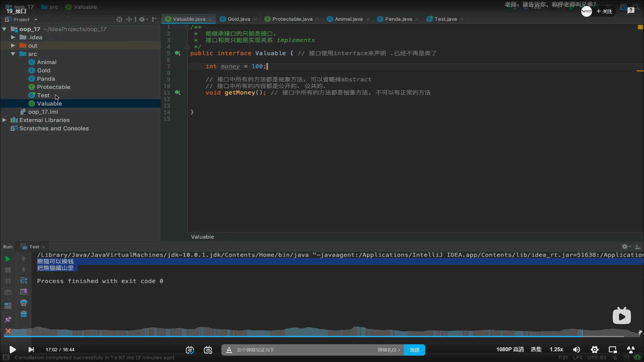644x362 pixels.
Task: Toggle picture-in-picture mode icon
Action: [x=612, y=350]
